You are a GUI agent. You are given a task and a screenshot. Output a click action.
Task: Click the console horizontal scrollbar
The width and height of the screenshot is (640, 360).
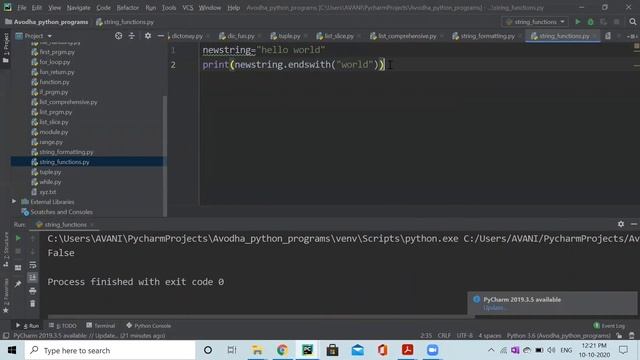(261, 316)
